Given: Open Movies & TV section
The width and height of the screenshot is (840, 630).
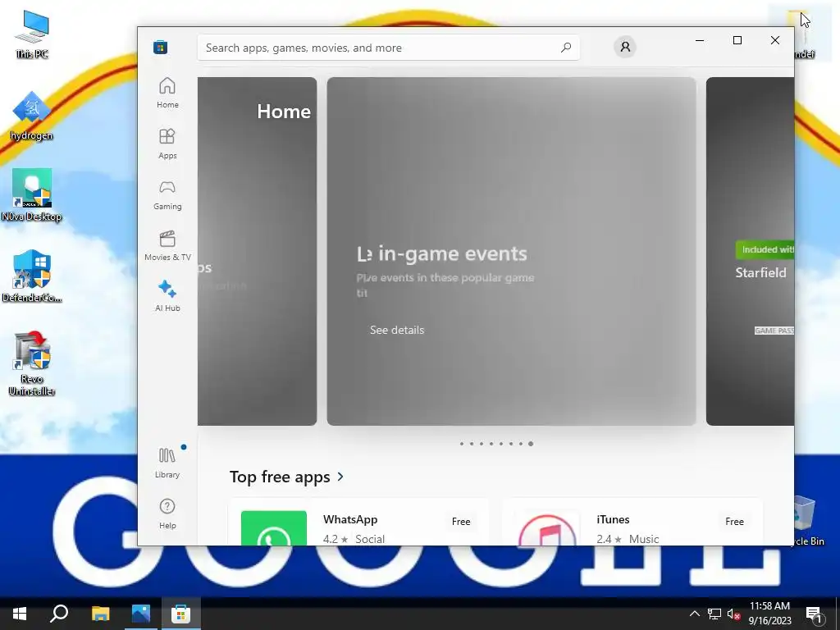Looking at the screenshot, I should click(167, 245).
